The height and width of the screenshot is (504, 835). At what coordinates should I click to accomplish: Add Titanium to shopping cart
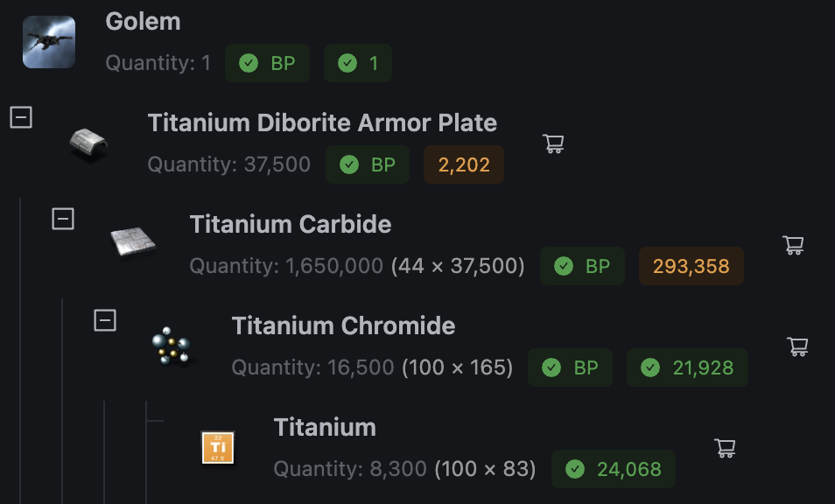pos(725,448)
